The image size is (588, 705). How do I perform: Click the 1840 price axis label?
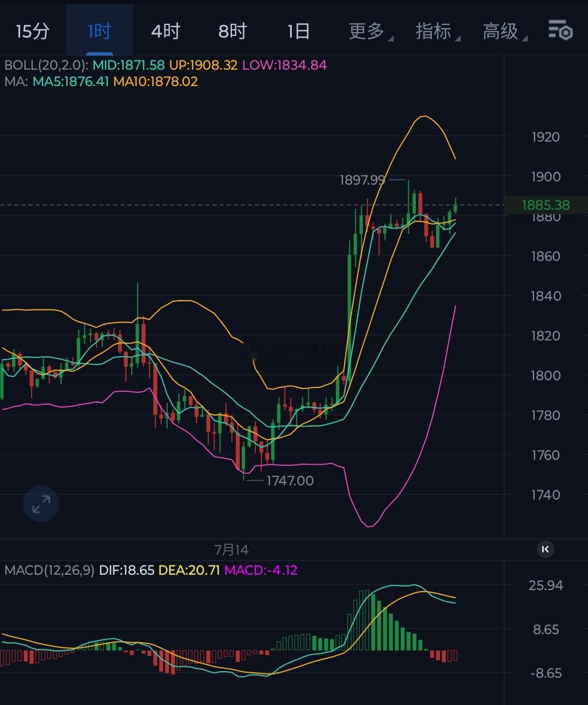point(546,296)
